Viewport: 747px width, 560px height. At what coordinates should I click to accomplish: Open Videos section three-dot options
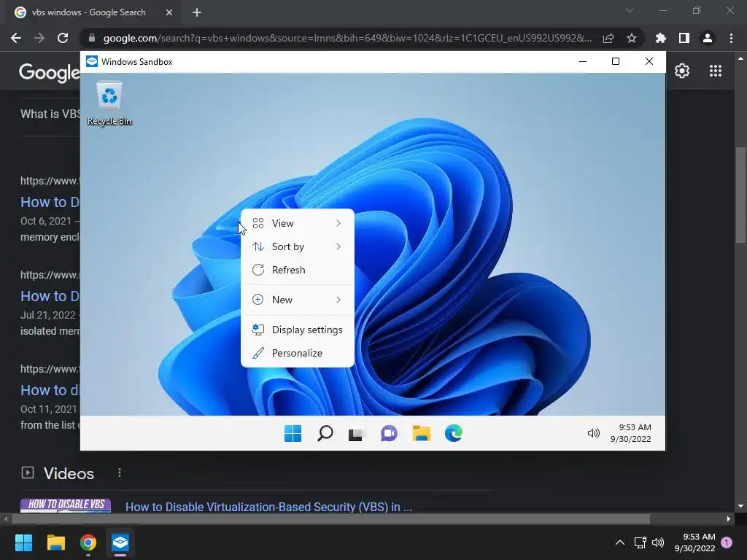click(120, 472)
